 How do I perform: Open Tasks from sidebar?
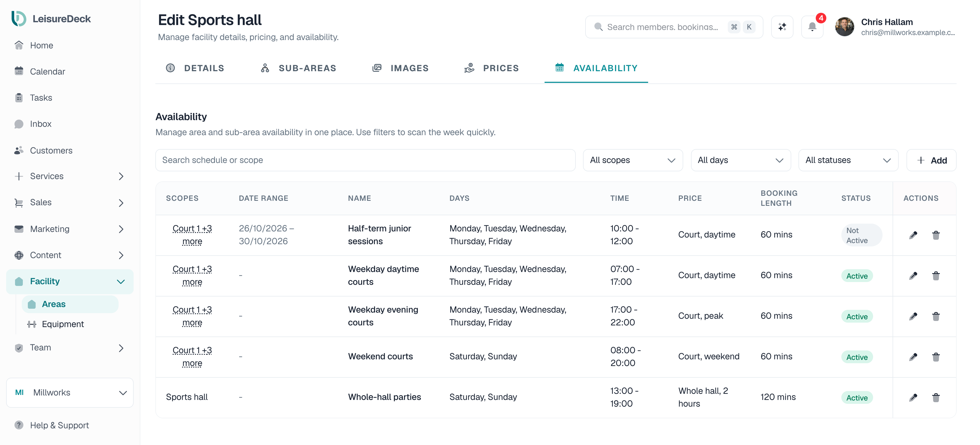tap(70, 98)
